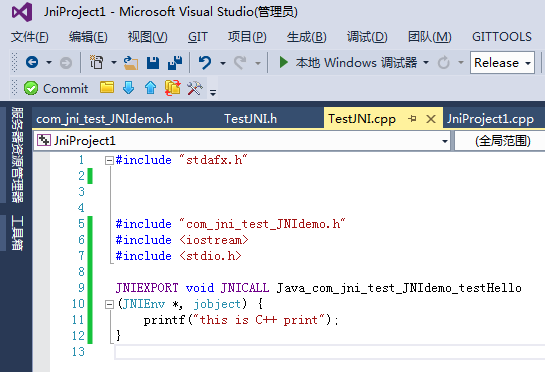Open the GIT menu
Image resolution: width=545 pixels, height=372 pixels.
tap(198, 37)
